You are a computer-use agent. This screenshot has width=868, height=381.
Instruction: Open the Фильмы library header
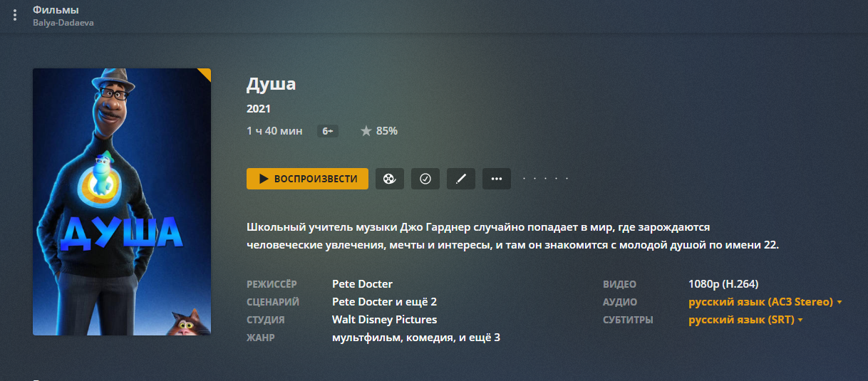pyautogui.click(x=56, y=10)
